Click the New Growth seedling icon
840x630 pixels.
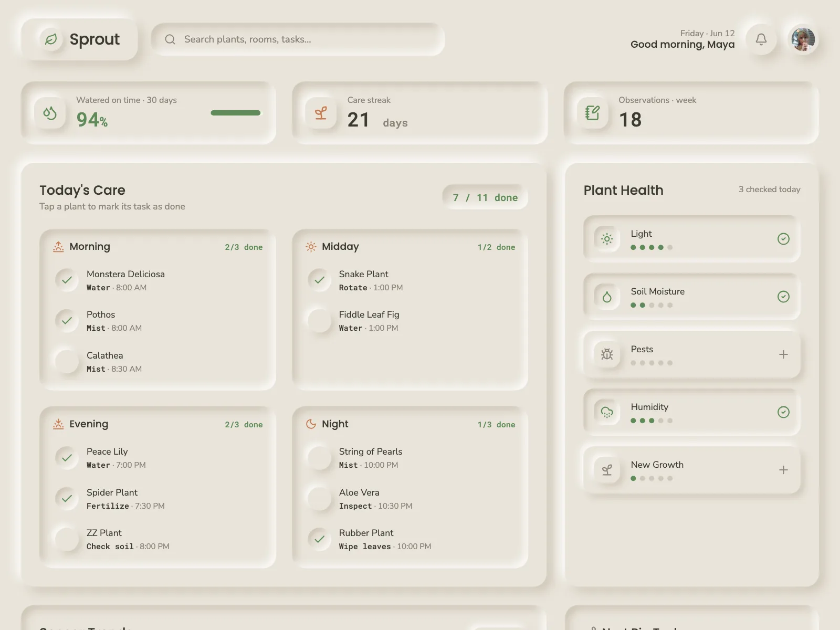607,470
